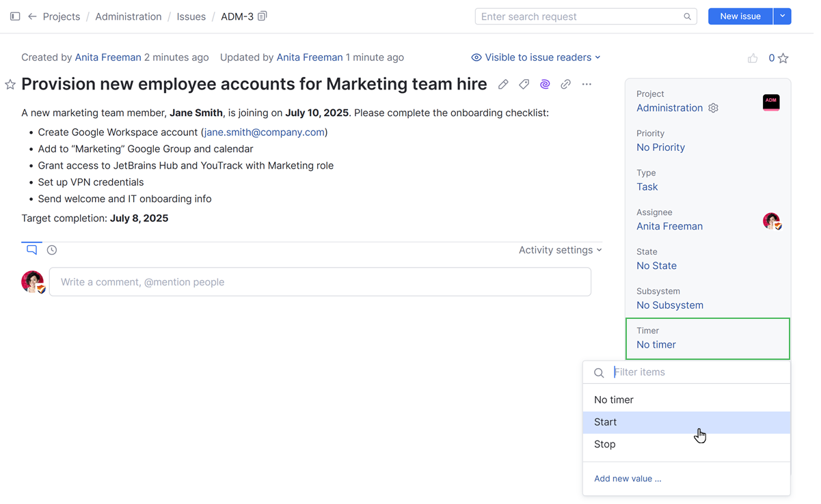This screenshot has height=504, width=821.
Task: Open the tag icon next to title
Action: pos(524,85)
